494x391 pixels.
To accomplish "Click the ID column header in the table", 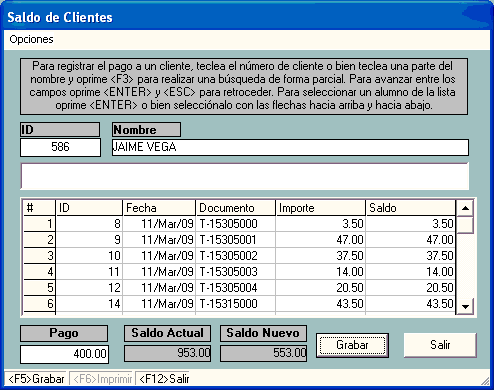I will coord(89,208).
